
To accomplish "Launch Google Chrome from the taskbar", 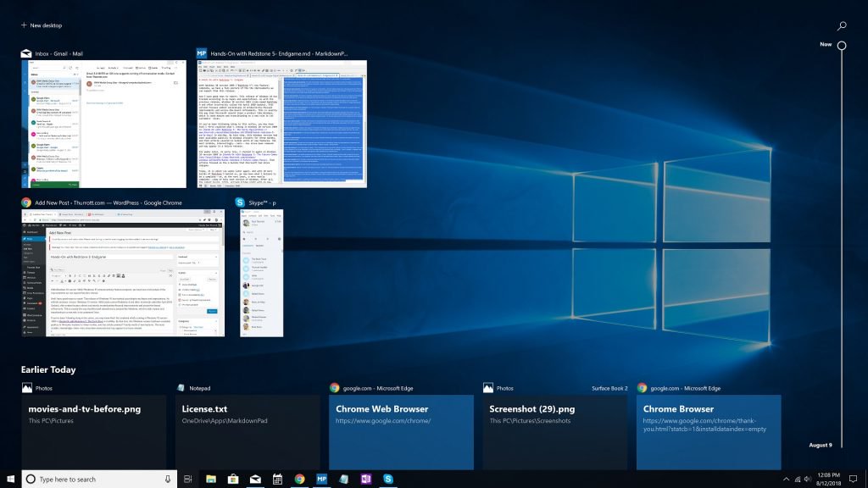I will point(299,479).
